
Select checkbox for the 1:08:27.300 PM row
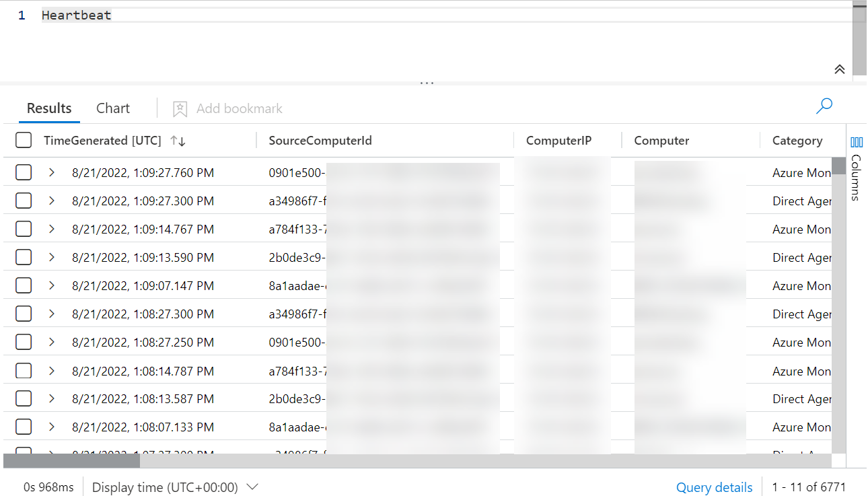pos(24,313)
